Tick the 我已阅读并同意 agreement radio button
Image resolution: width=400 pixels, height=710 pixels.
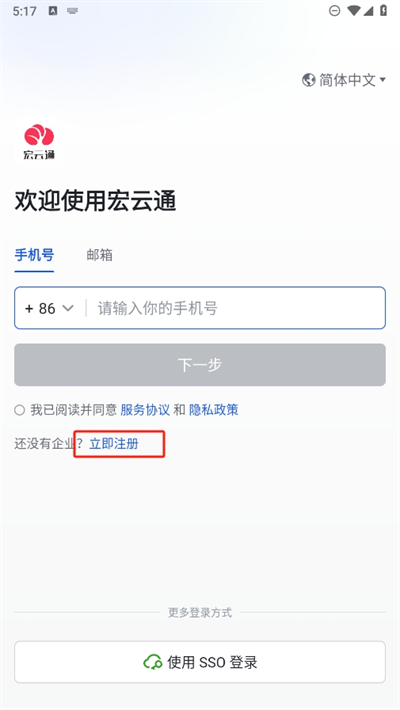coord(19,410)
